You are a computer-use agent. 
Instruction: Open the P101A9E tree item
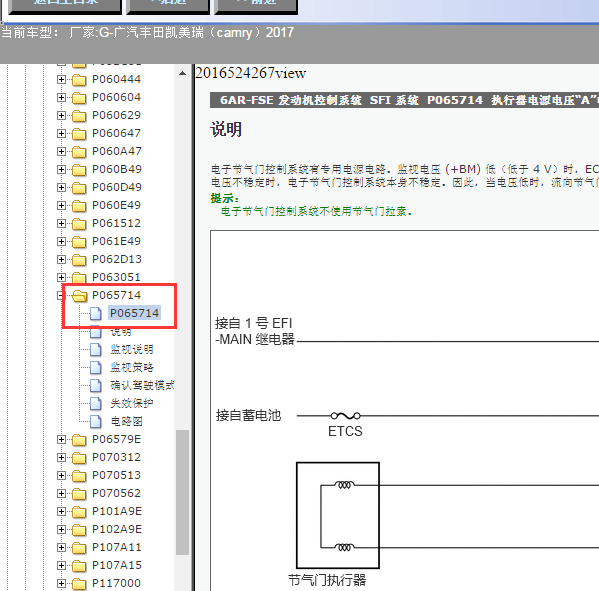[x=117, y=512]
